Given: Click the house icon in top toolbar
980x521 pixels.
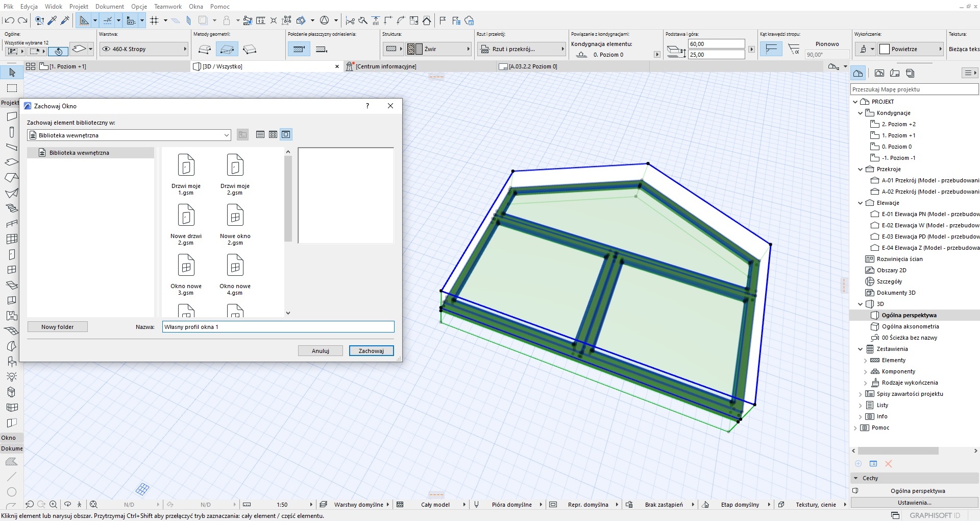Looking at the screenshot, I should click(427, 20).
